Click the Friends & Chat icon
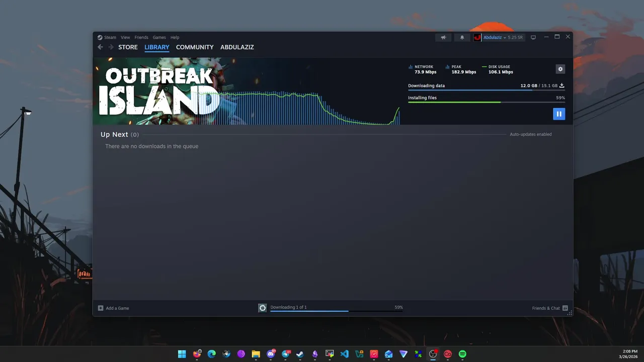Image resolution: width=644 pixels, height=362 pixels. click(565, 308)
